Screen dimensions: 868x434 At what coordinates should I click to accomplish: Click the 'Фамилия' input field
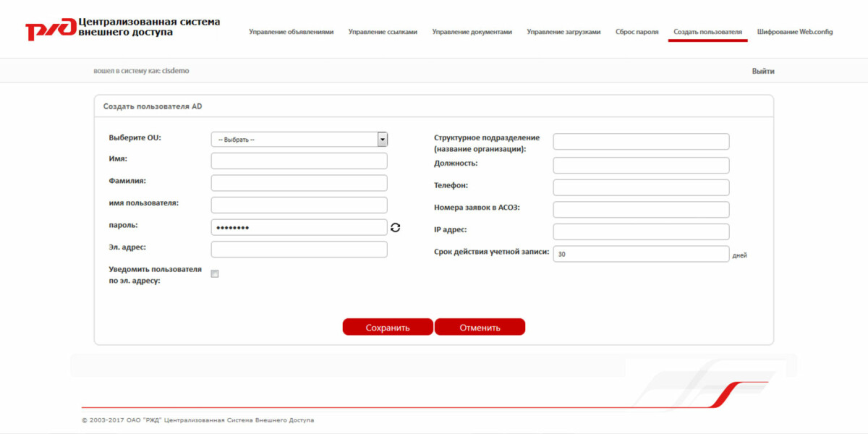coord(298,182)
